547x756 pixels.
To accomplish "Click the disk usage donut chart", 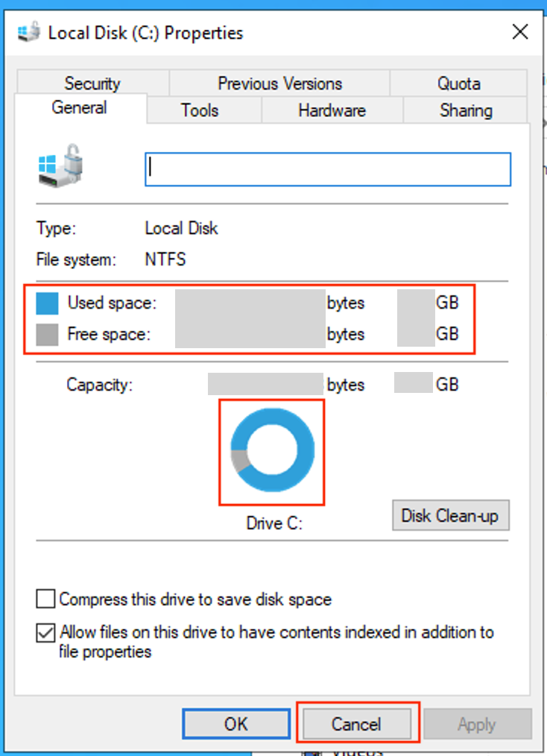I will (271, 451).
